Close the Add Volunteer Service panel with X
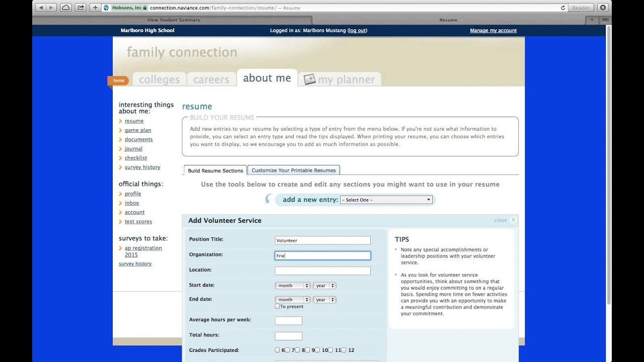 513,220
